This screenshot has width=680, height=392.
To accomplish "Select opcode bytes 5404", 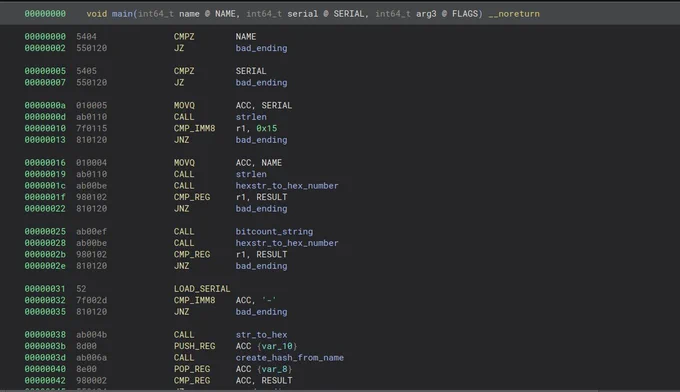I will click(x=86, y=37).
